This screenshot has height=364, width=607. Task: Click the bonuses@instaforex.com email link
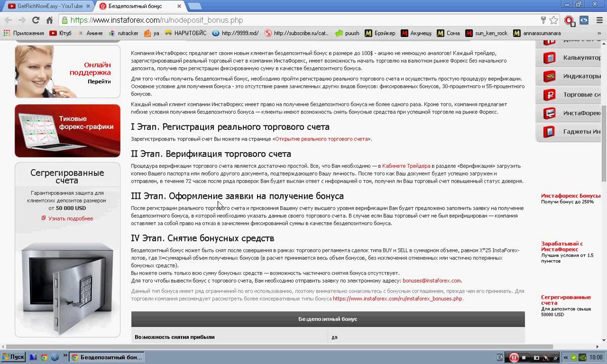pyautogui.click(x=431, y=281)
